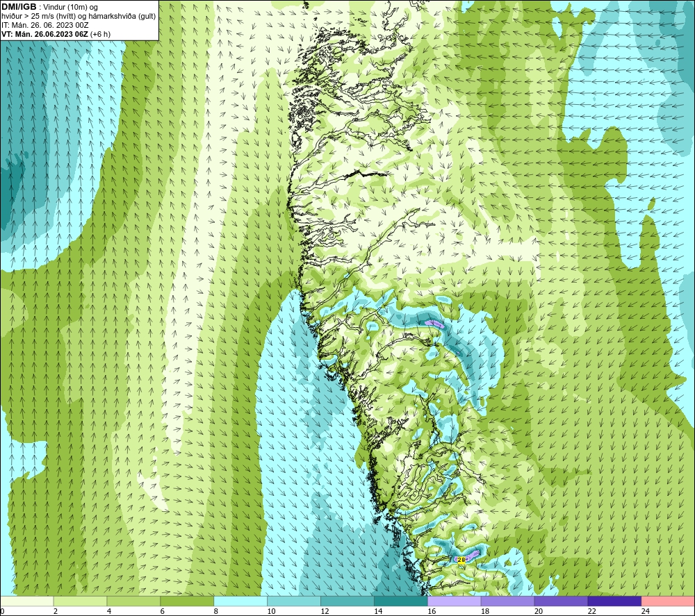Click the 4–6 m/s green colorbar swatch
Viewport: 695px width, 616px height.
tap(133, 601)
